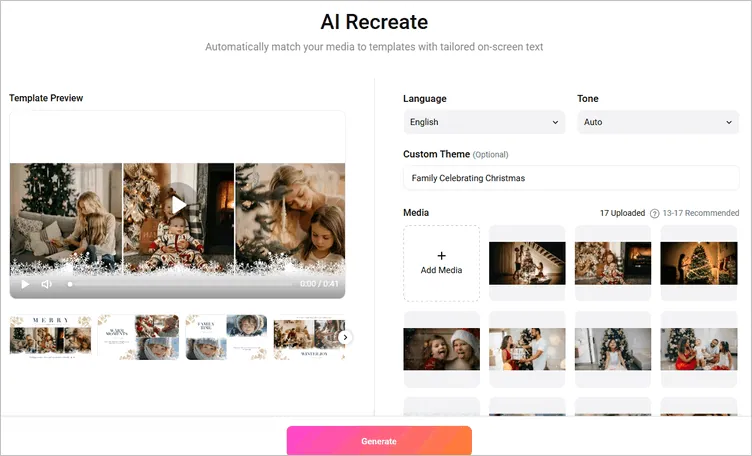Image resolution: width=752 pixels, height=456 pixels.
Task: Click the Custom Theme input field
Action: coord(571,178)
